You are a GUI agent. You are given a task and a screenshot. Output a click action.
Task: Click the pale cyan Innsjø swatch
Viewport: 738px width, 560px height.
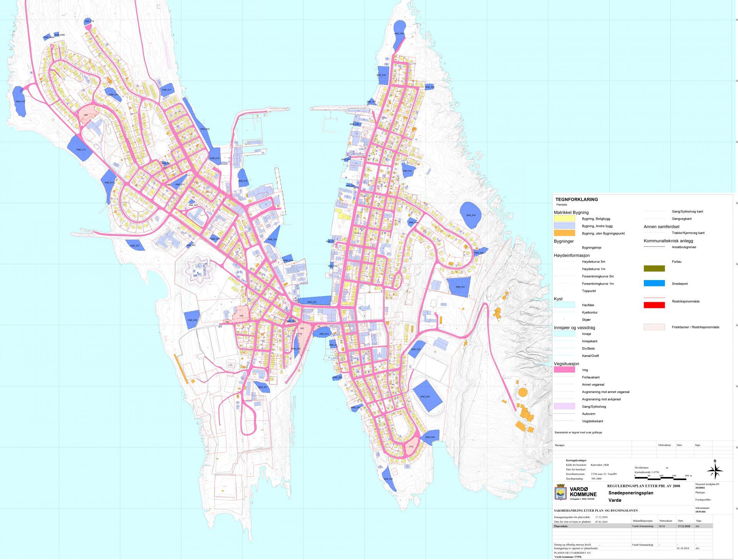[x=564, y=334]
